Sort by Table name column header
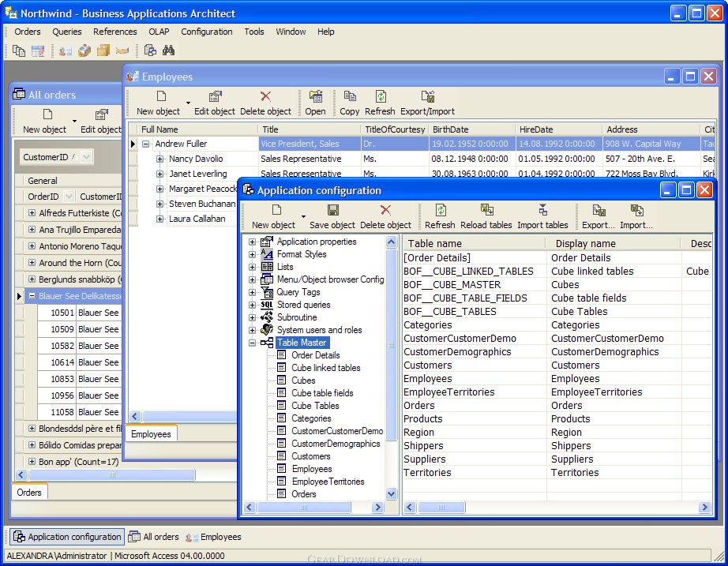Image resolution: width=728 pixels, height=566 pixels. [x=474, y=243]
